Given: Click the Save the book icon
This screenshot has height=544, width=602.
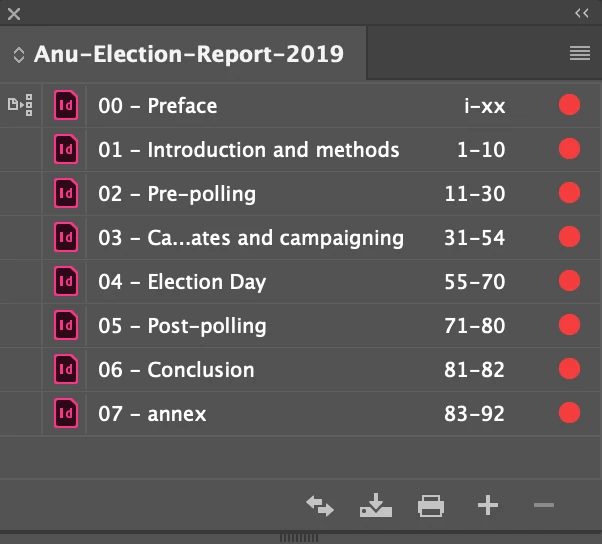Looking at the screenshot, I should [x=376, y=505].
